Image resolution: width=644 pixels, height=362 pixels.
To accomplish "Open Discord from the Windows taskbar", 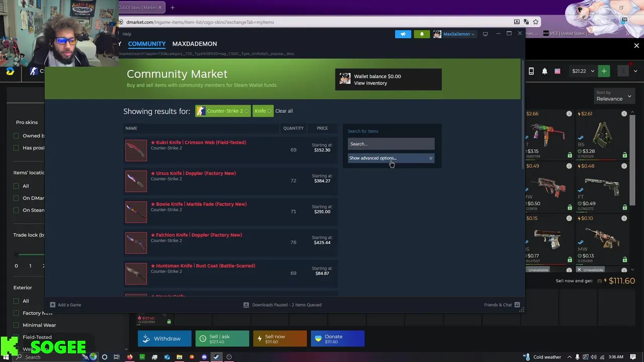I will [204, 357].
